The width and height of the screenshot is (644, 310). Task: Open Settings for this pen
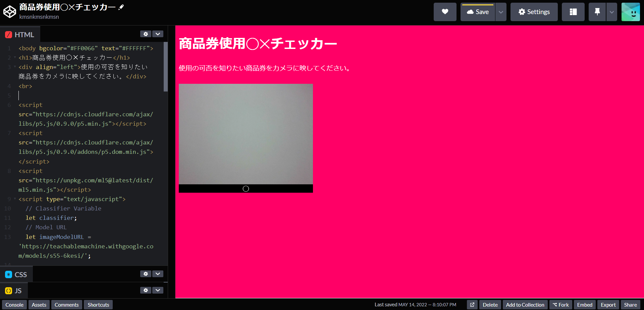(x=534, y=12)
